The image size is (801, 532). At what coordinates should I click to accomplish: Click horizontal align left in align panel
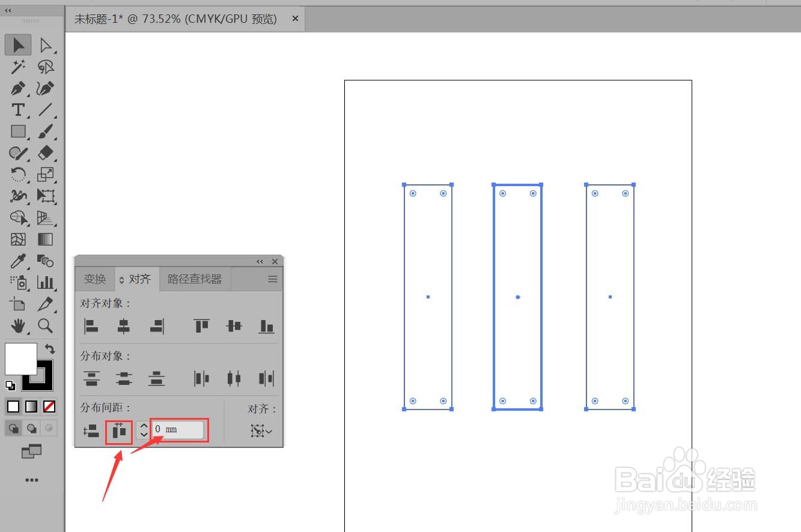click(x=91, y=326)
